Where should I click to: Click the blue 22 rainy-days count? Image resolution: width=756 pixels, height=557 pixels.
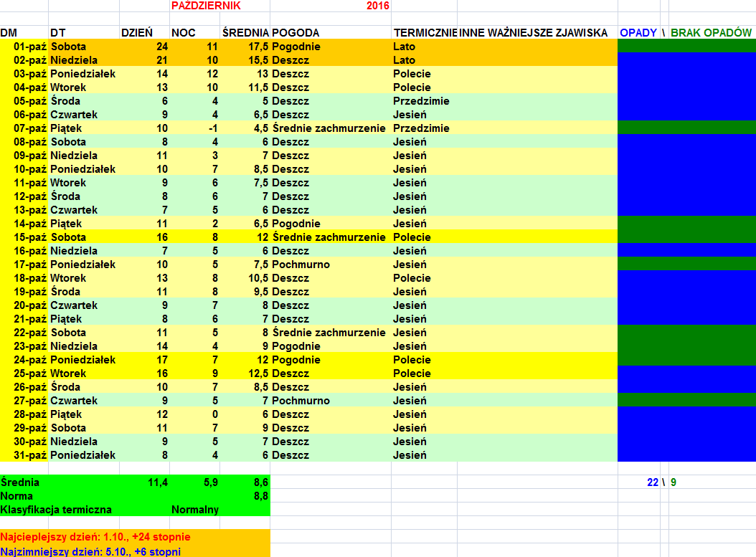click(x=652, y=482)
